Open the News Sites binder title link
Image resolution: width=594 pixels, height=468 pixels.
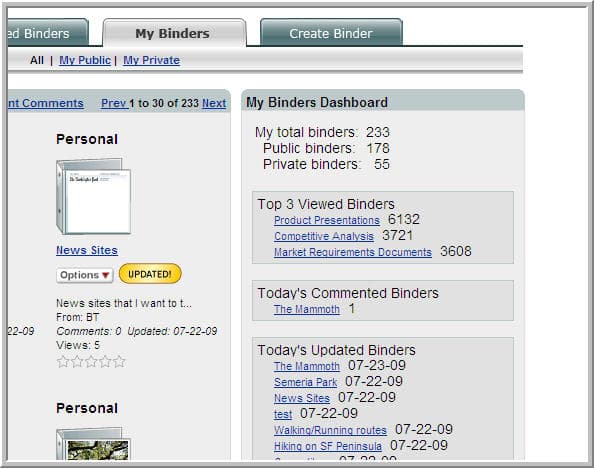pos(87,250)
